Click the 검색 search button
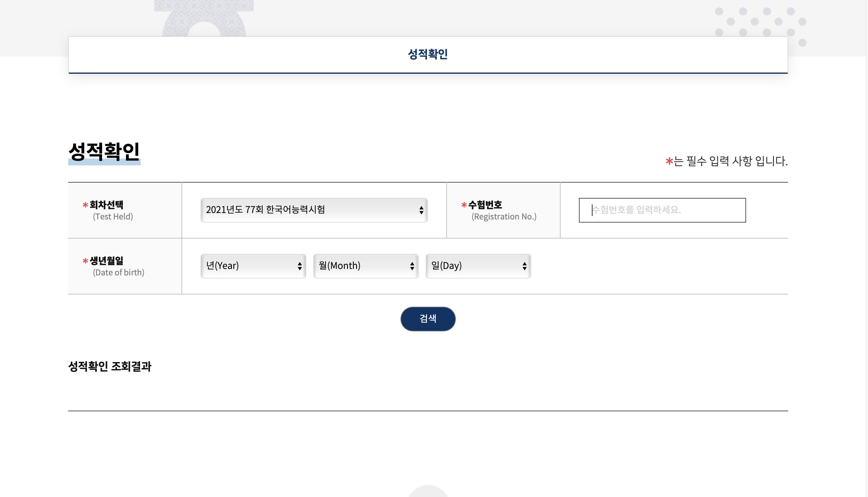The width and height of the screenshot is (868, 497). click(428, 319)
